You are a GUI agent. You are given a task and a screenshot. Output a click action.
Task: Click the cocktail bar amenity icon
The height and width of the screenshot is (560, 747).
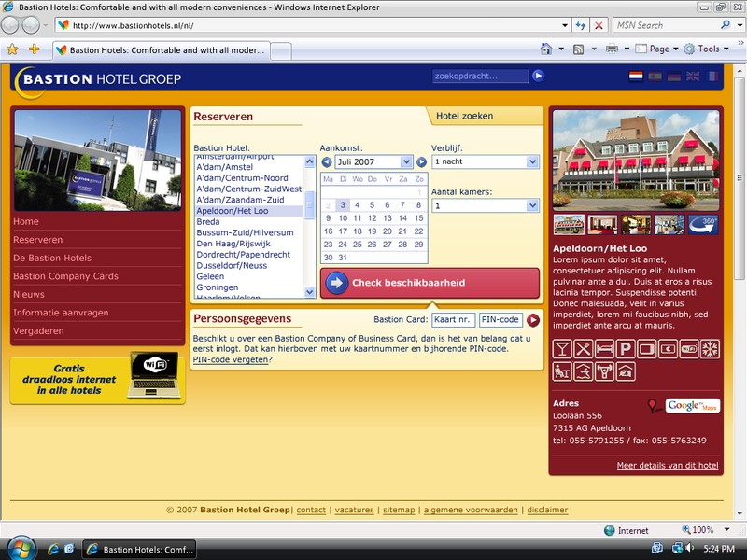[x=561, y=349]
